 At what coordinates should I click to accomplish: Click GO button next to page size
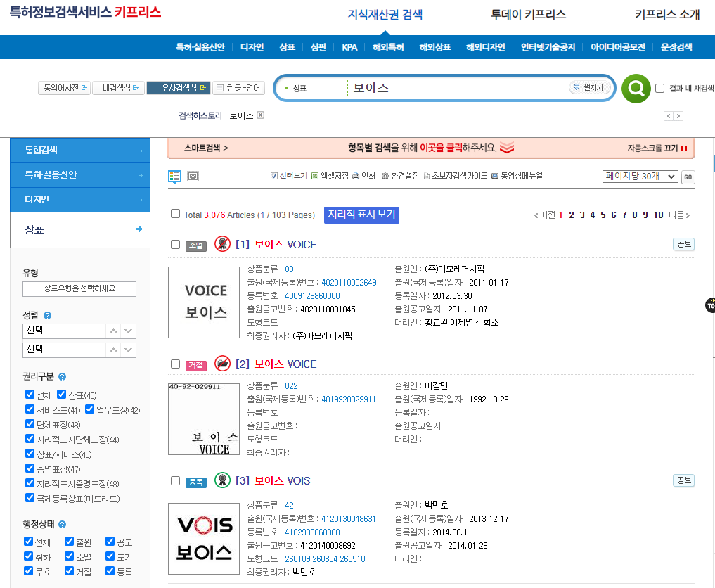tap(688, 177)
